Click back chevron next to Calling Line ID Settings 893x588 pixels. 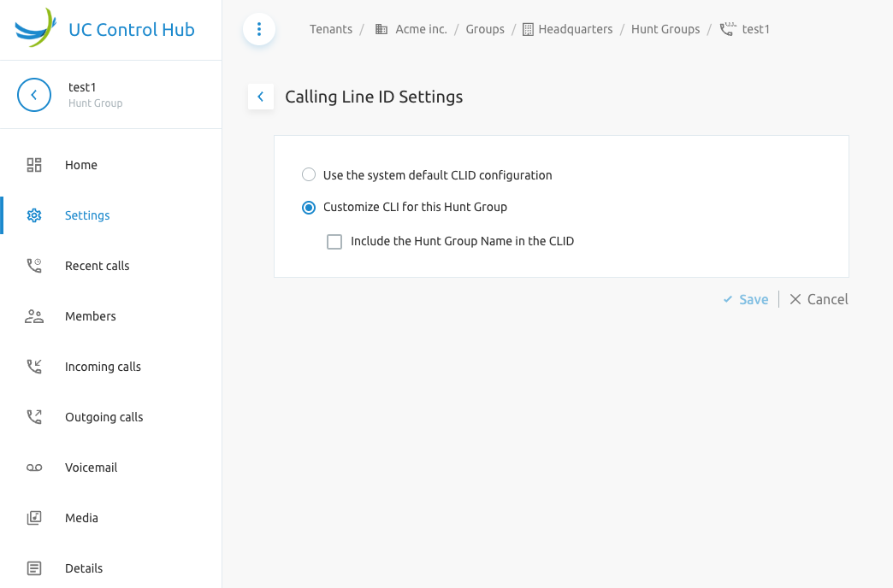(x=261, y=97)
